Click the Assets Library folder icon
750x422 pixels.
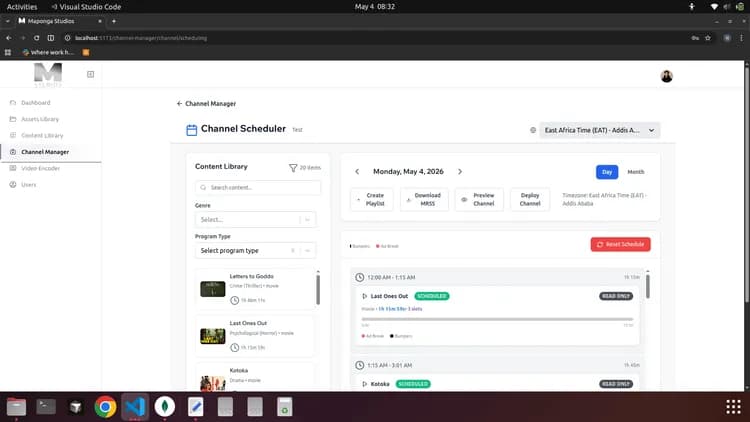tap(13, 119)
